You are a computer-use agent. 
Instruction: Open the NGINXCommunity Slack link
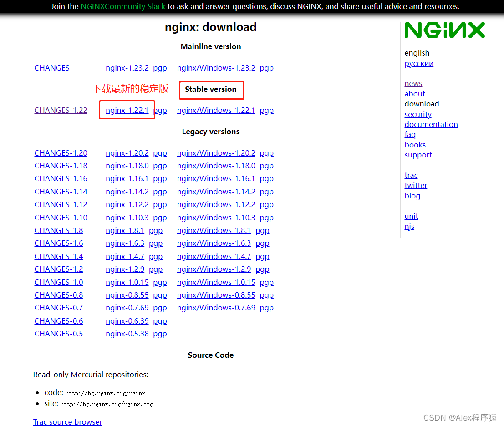coord(122,6)
